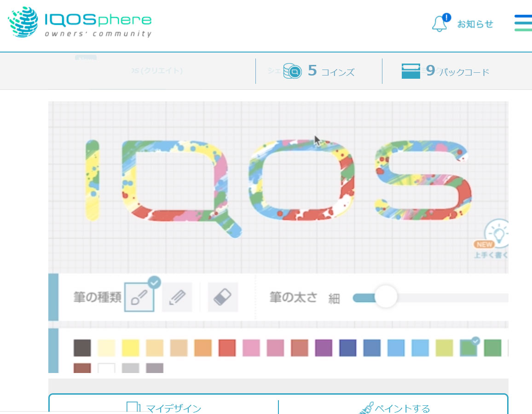
Task: Pick the selected green swatch with checkmark
Action: coord(468,348)
